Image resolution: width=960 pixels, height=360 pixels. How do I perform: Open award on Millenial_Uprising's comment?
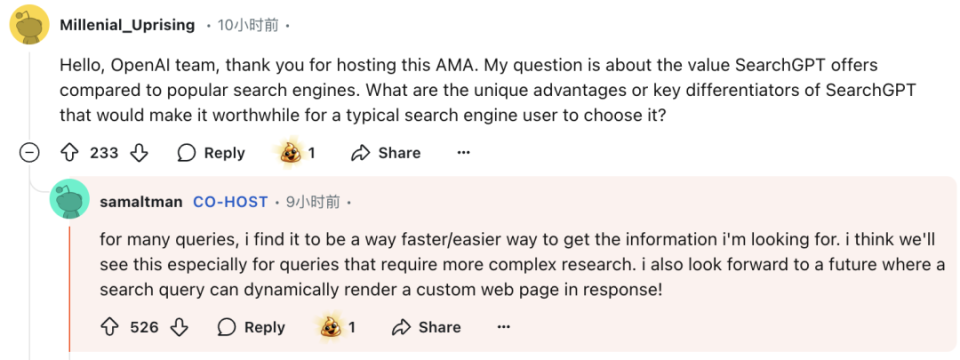click(298, 152)
